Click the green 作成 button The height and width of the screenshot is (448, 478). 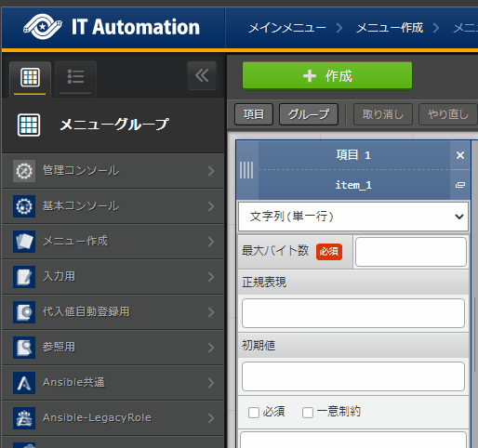[327, 75]
